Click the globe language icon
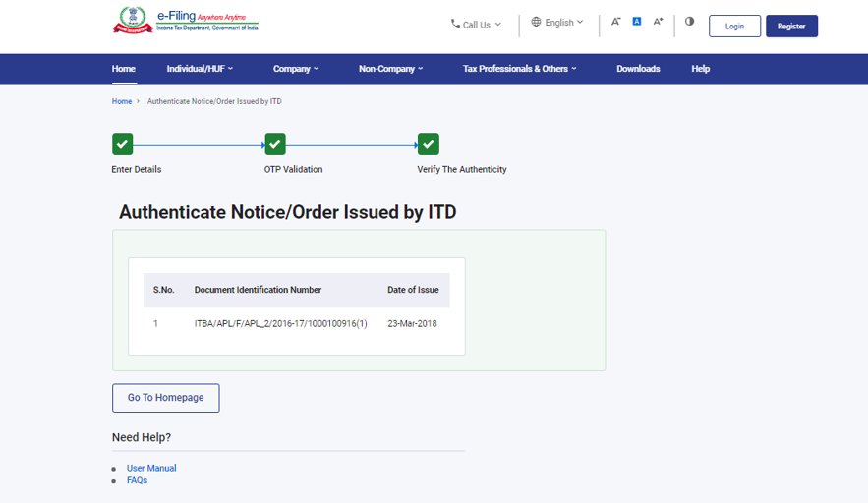This screenshot has height=503, width=868. 536,22
